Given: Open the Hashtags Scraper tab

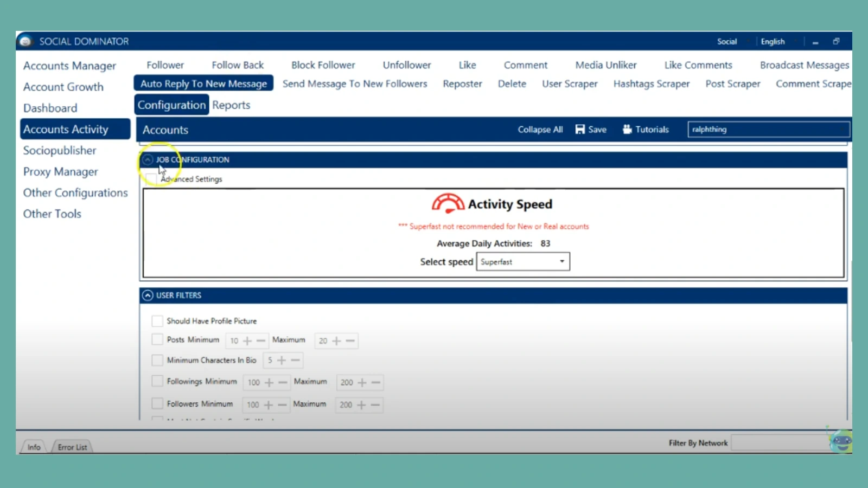Looking at the screenshot, I should (652, 84).
